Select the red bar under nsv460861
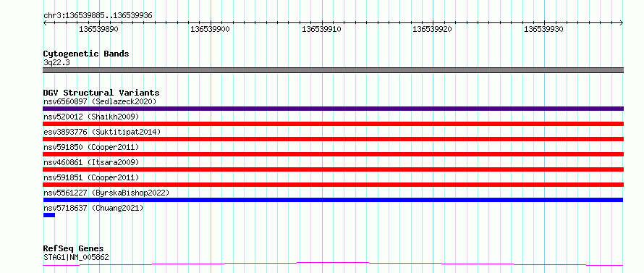 click(x=333, y=169)
